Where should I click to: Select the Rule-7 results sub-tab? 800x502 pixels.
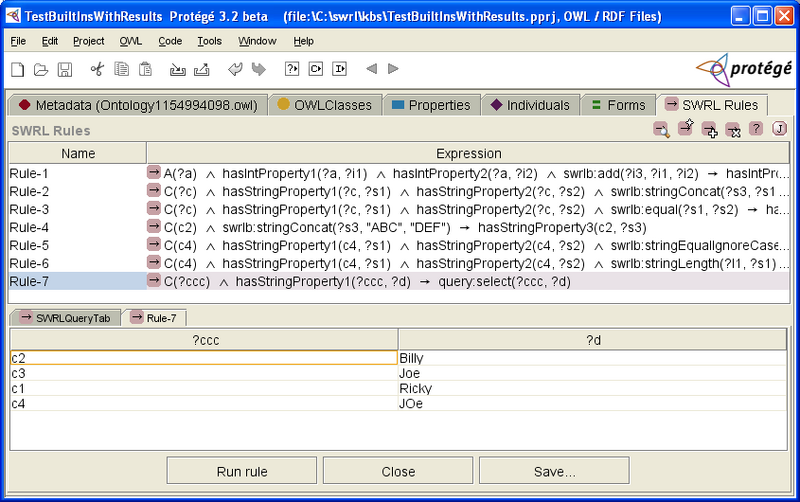(x=155, y=318)
